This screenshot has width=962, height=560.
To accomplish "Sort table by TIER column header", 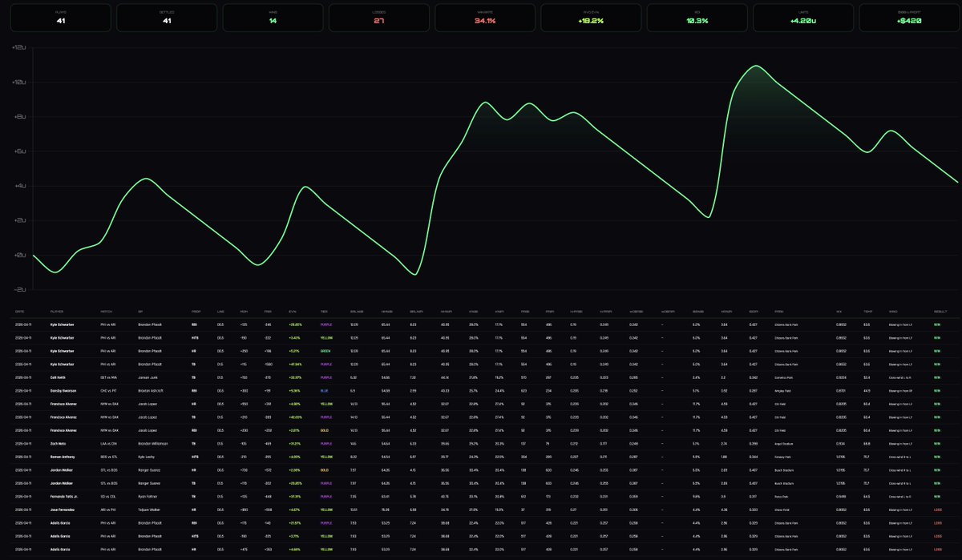I will click(x=323, y=312).
